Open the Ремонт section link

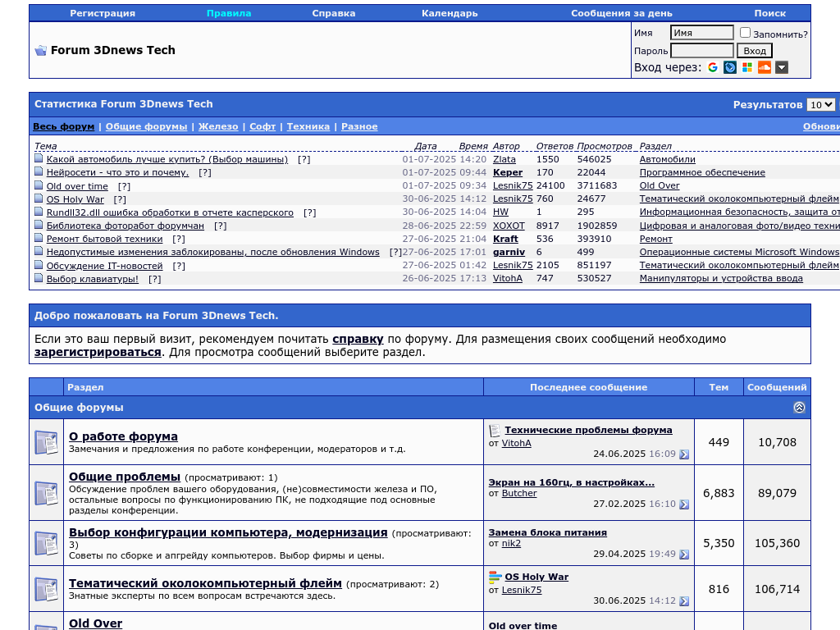pos(655,239)
